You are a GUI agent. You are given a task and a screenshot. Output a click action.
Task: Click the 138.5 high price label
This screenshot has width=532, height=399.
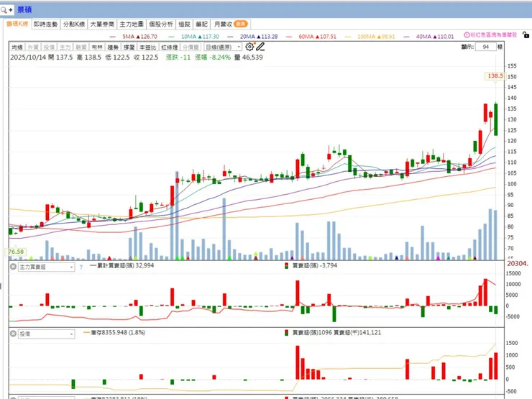[495, 76]
